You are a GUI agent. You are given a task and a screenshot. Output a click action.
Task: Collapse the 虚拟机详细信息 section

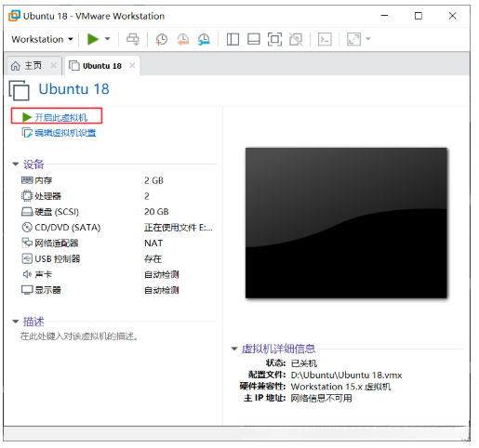[x=234, y=349]
